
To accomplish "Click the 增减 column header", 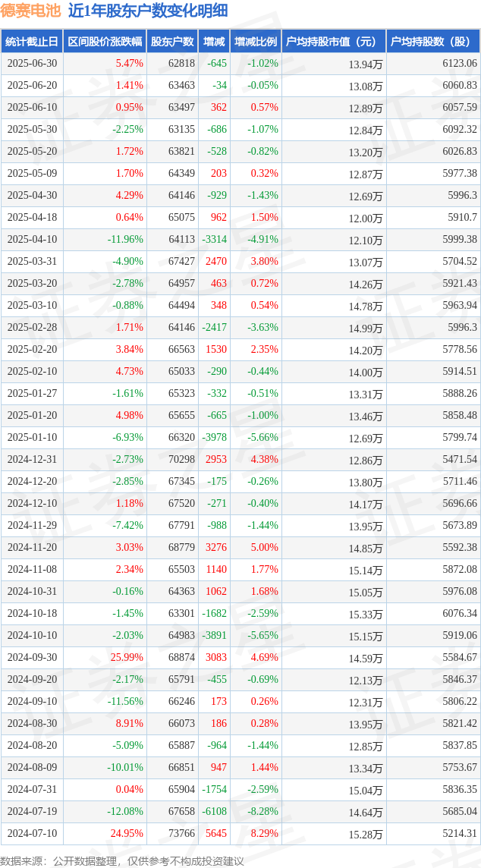I will tap(214, 42).
